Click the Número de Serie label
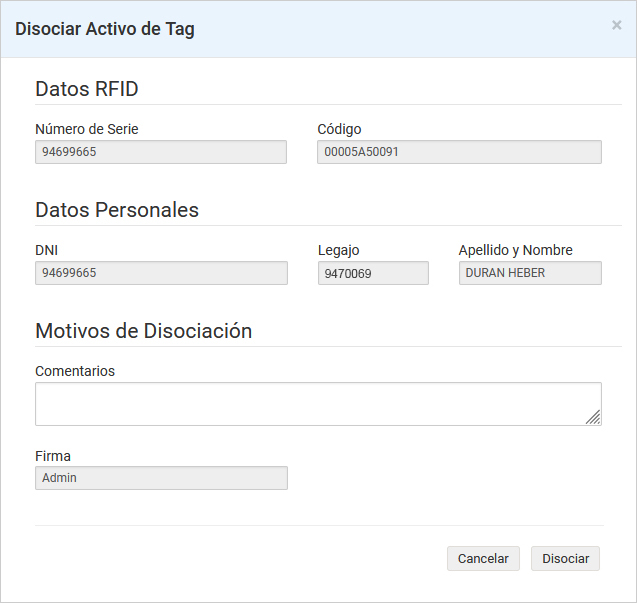 [x=87, y=129]
